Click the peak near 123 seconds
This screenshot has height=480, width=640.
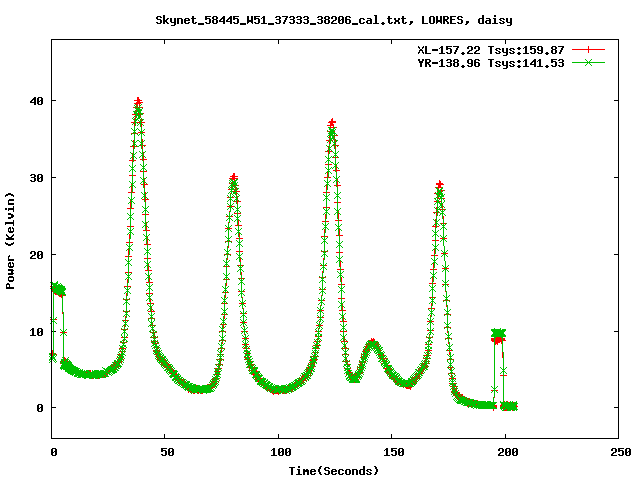(332, 122)
